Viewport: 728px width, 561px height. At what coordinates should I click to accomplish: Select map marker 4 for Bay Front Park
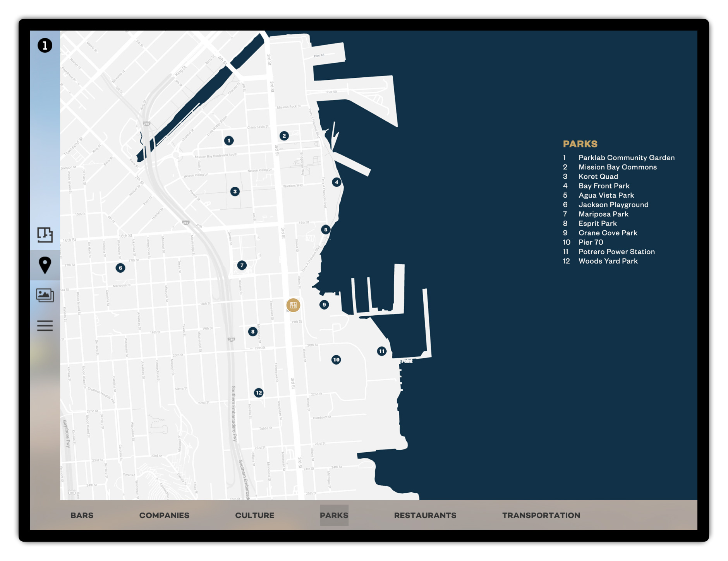click(x=337, y=182)
